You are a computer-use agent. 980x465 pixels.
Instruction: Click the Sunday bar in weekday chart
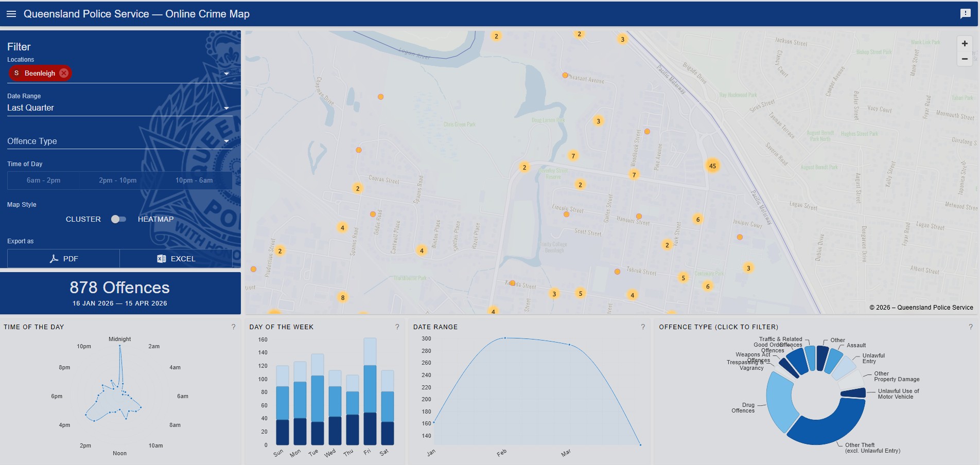click(283, 405)
